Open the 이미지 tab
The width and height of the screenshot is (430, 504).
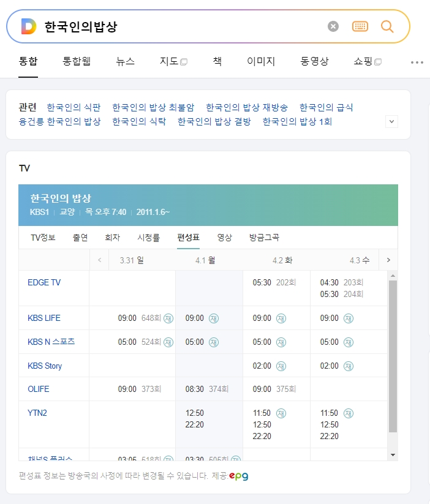[261, 61]
